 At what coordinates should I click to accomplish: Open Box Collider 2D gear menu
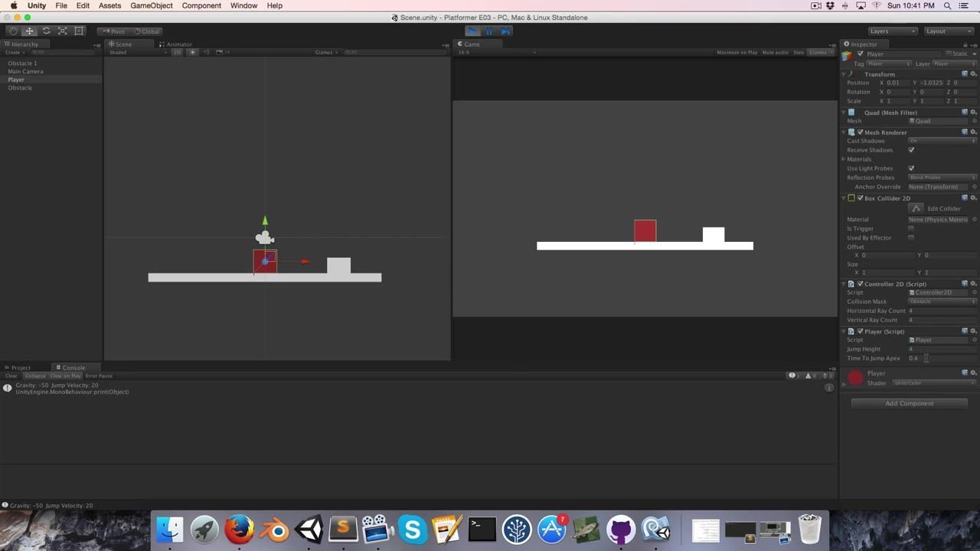[x=973, y=198]
